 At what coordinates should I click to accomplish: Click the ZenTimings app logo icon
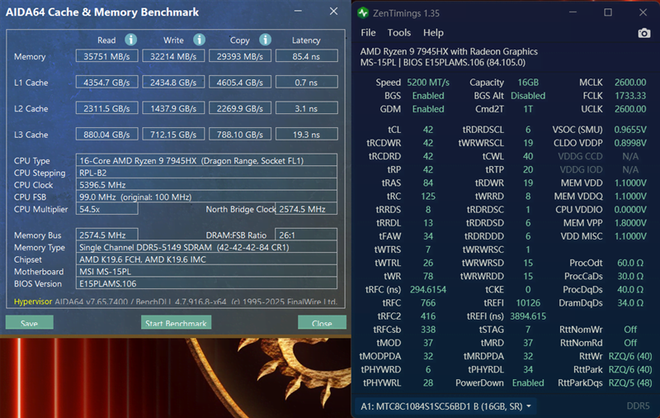point(365,14)
